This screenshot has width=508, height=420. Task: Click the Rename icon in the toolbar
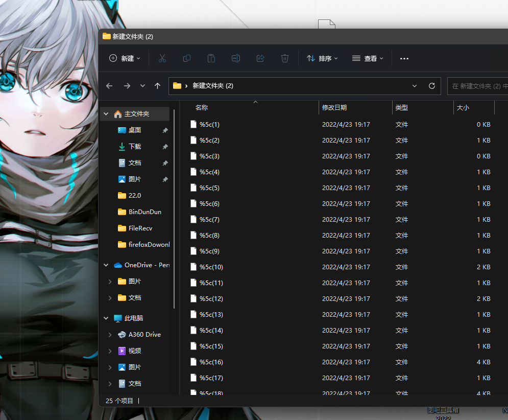point(235,58)
